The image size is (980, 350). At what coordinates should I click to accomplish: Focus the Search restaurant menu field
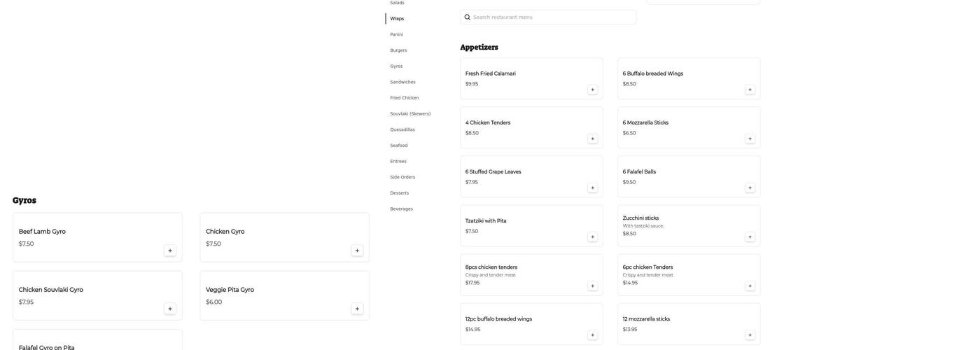(553, 17)
